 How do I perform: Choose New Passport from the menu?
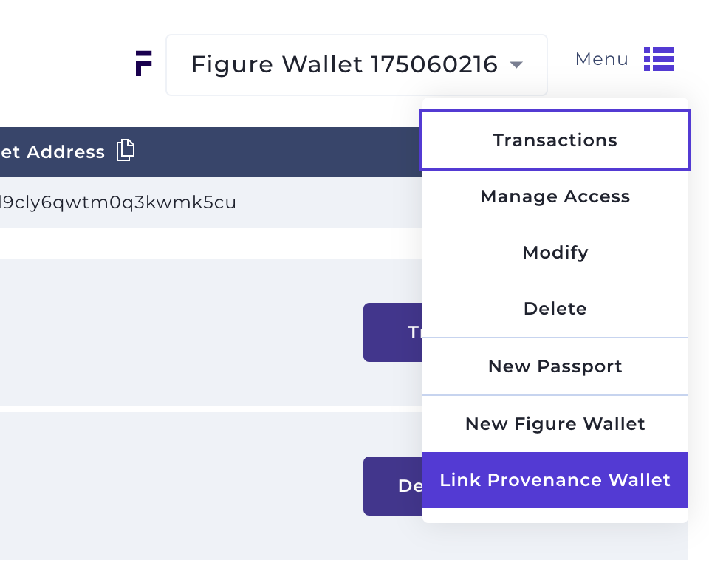coord(555,366)
